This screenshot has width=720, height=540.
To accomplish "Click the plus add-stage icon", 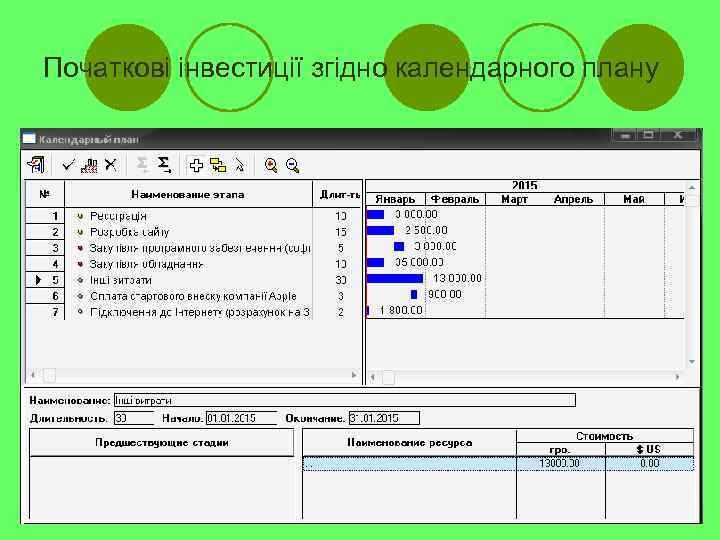I will (x=197, y=165).
